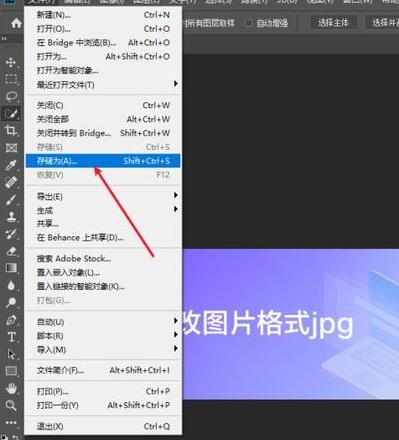Select the Crop tool
This screenshot has width=399, height=440.
pyautogui.click(x=11, y=130)
